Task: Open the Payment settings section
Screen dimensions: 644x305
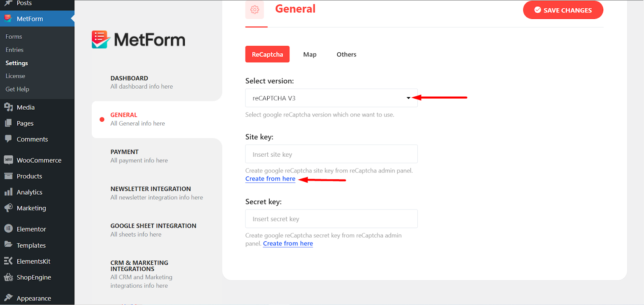Action: [x=157, y=156]
